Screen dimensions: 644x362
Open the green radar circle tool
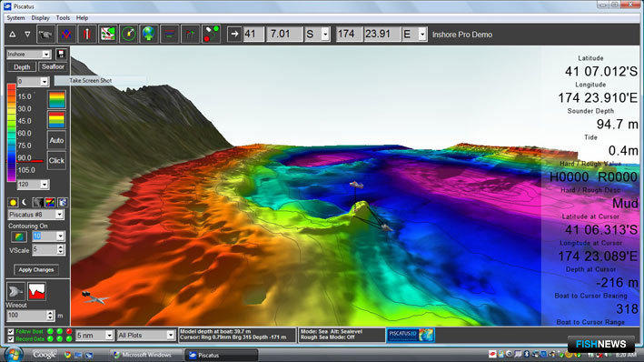click(128, 35)
